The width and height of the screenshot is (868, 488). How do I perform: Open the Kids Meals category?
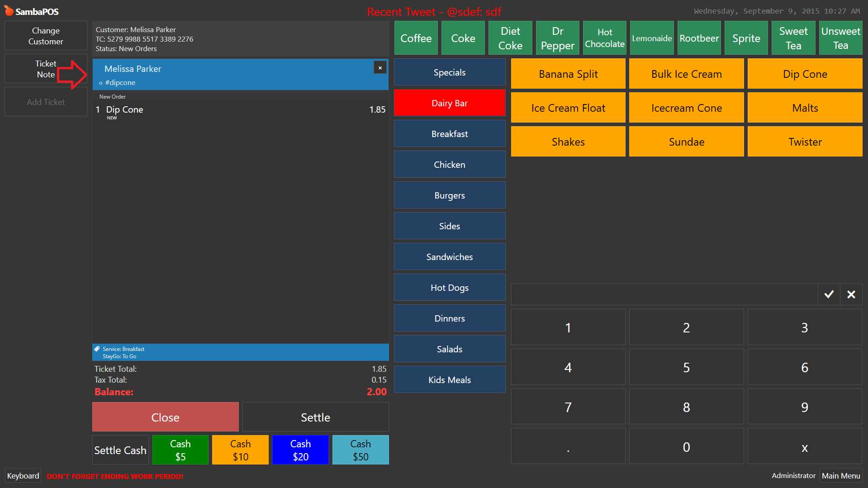click(450, 380)
